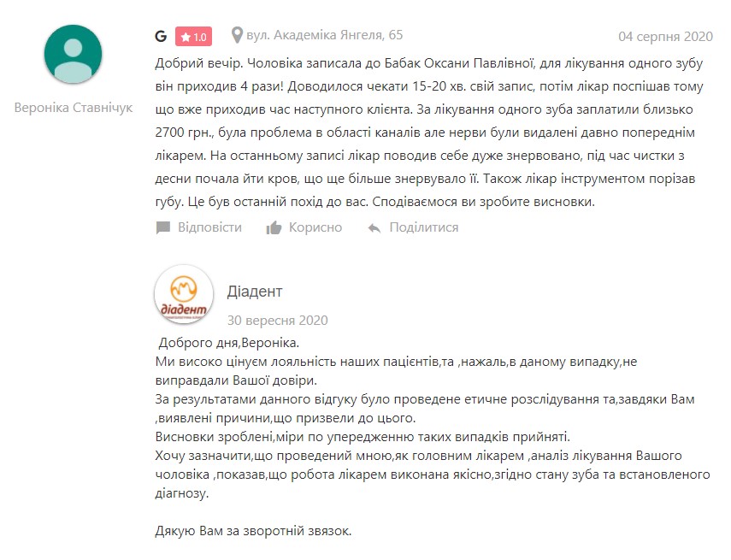Click the review text paragraph

coord(429,133)
